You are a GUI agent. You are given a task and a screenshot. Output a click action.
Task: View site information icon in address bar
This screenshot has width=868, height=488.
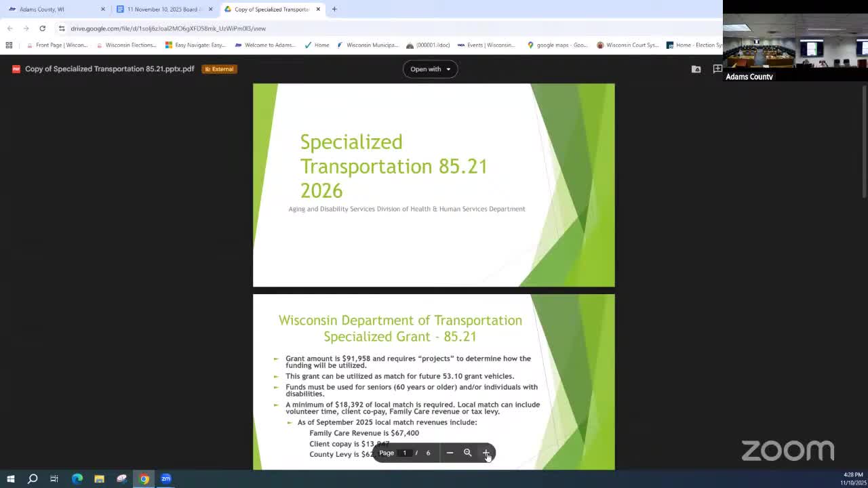(62, 28)
